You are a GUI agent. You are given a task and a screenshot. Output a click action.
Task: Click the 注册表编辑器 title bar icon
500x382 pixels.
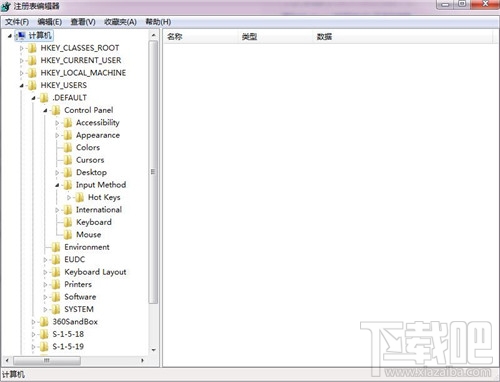point(6,6)
